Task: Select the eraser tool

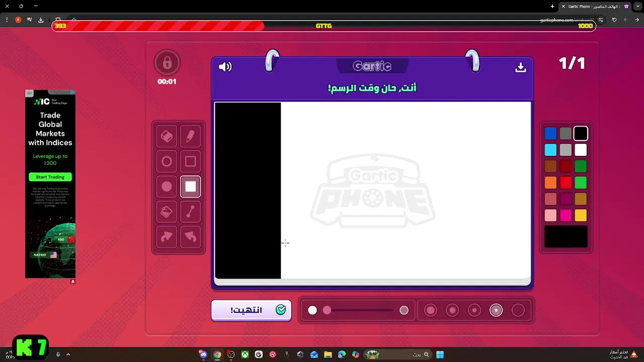Action: pyautogui.click(x=167, y=136)
